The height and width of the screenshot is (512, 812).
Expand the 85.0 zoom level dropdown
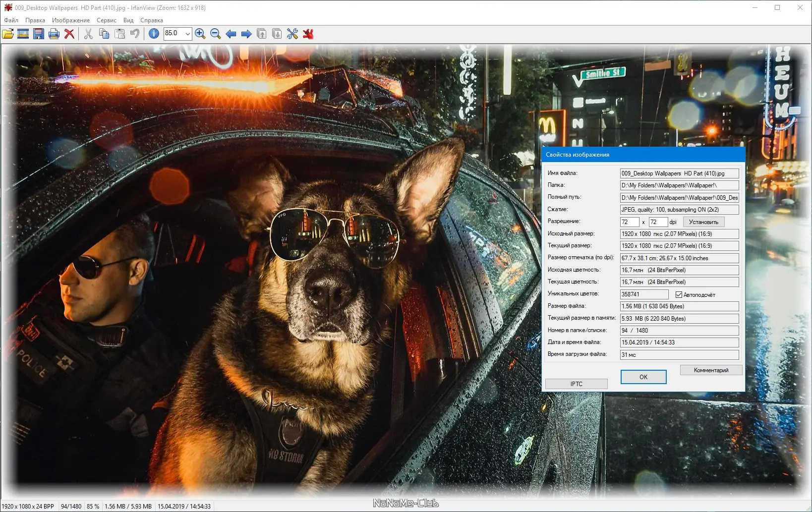click(x=188, y=34)
